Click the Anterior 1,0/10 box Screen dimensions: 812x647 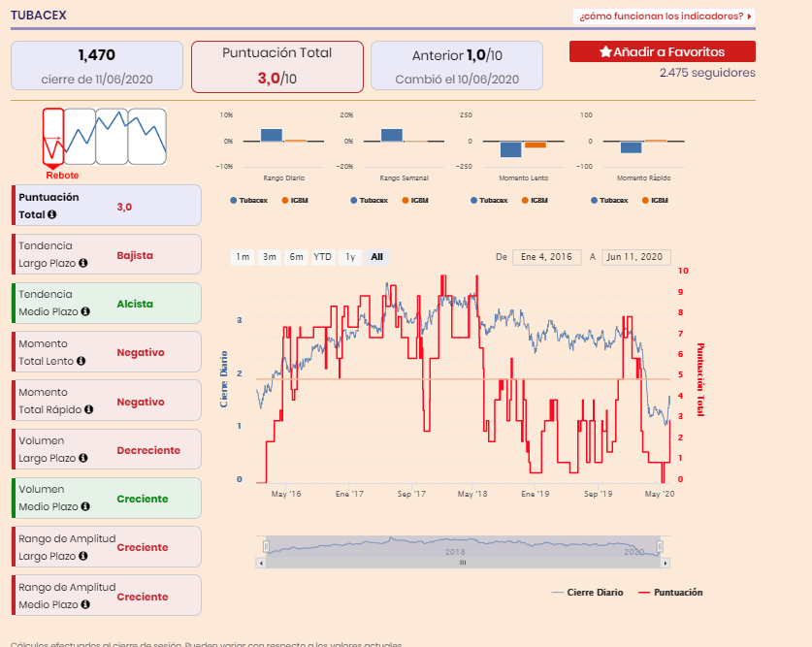(x=457, y=66)
